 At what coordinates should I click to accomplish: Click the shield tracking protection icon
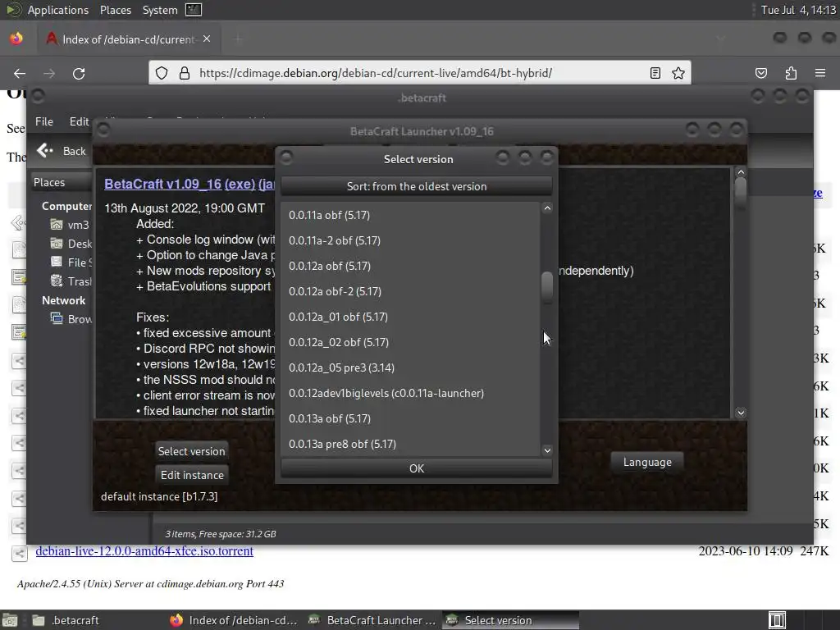tap(162, 73)
